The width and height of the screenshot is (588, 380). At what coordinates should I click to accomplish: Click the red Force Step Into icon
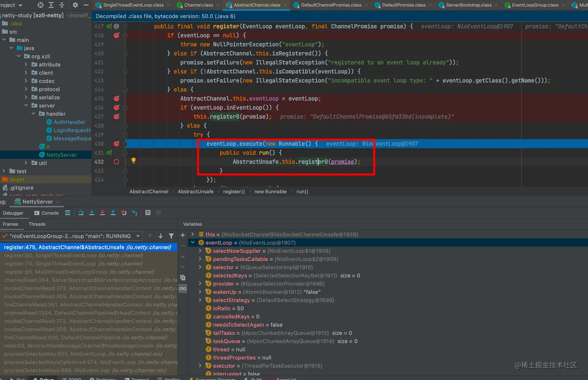[x=102, y=213]
